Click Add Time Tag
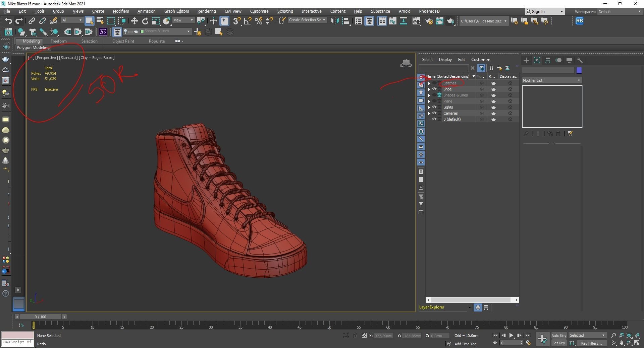 465,344
